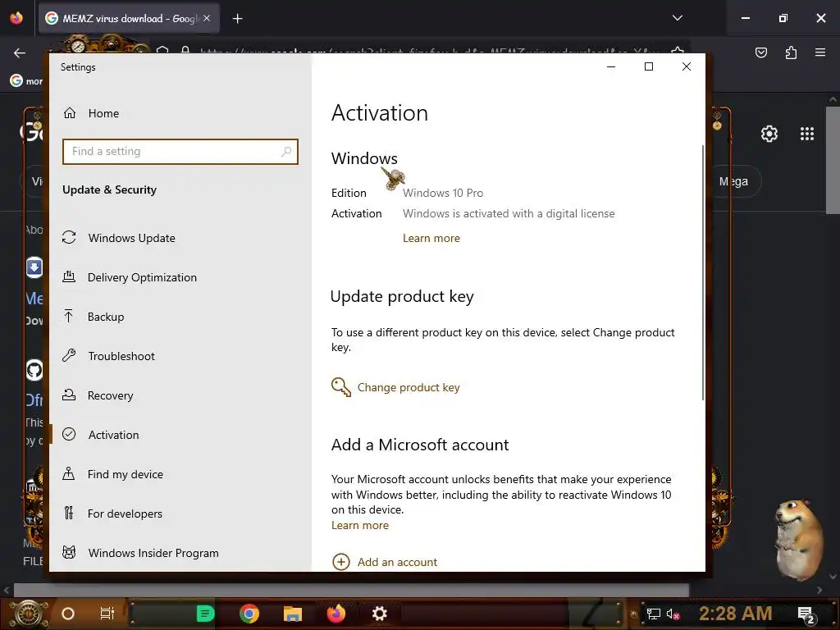Image resolution: width=840 pixels, height=630 pixels.
Task: Open Firefox list all tabs dropdown
Action: pyautogui.click(x=677, y=18)
